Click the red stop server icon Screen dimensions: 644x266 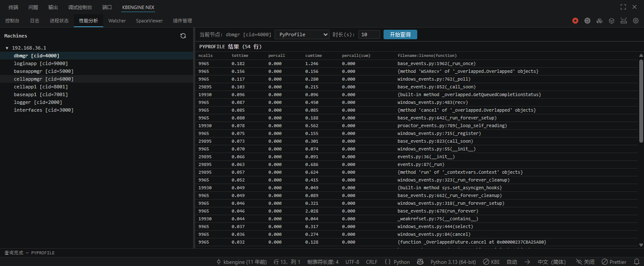[x=575, y=21]
